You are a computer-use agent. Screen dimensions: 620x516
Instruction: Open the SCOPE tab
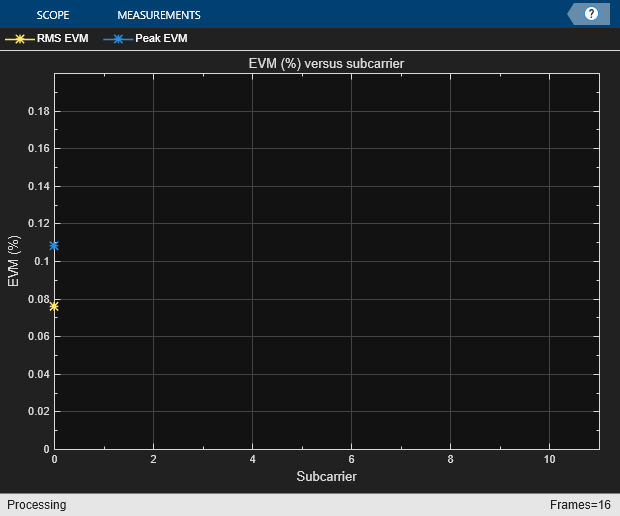click(52, 15)
